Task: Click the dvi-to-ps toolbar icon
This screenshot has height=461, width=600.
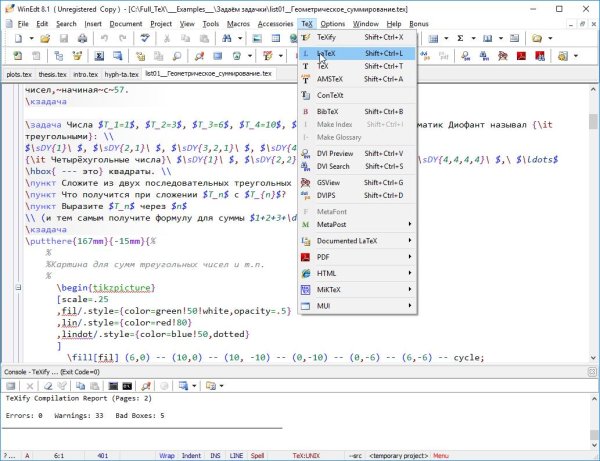Action: coord(425,56)
